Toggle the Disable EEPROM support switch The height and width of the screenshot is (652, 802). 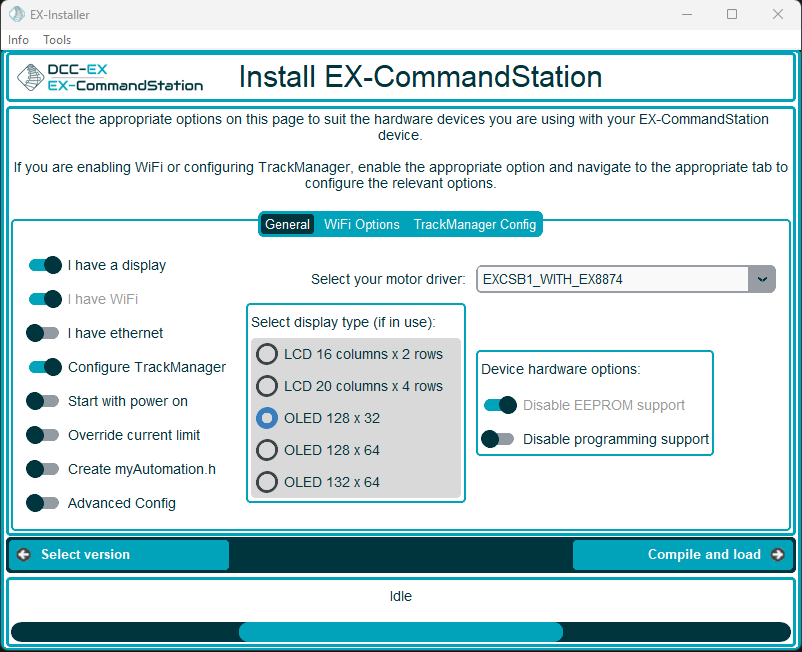(500, 405)
